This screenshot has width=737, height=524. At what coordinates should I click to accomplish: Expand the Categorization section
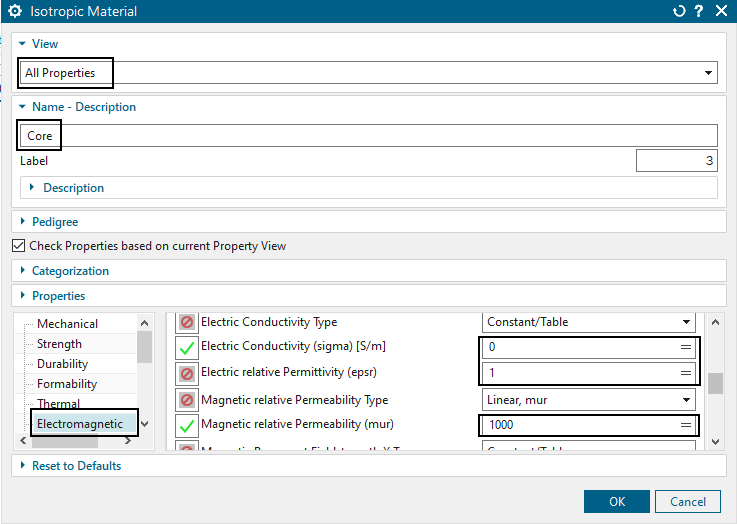pyautogui.click(x=70, y=271)
